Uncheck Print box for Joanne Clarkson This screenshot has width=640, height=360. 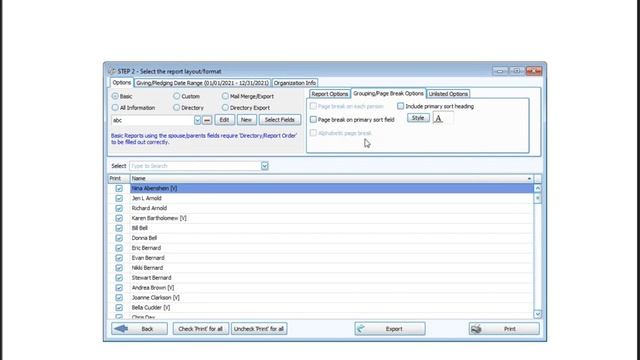click(x=119, y=298)
